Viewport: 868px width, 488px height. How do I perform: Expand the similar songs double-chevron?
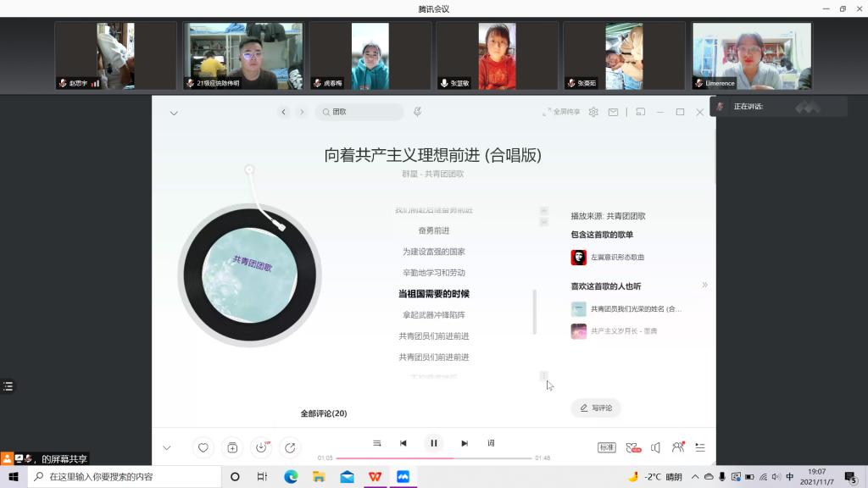(x=704, y=286)
